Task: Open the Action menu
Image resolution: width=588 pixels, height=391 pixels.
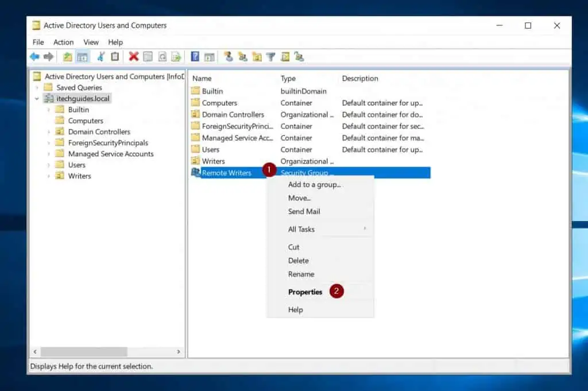Action: click(x=63, y=42)
